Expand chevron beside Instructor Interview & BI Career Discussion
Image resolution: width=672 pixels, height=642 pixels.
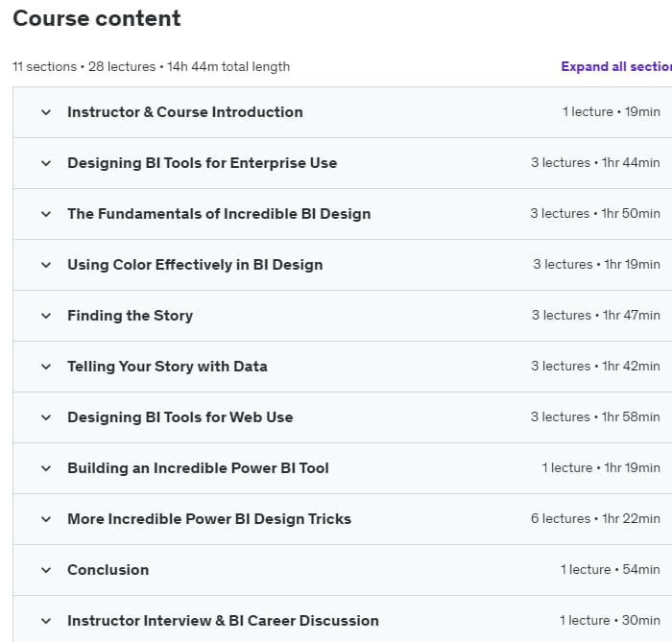click(x=46, y=621)
